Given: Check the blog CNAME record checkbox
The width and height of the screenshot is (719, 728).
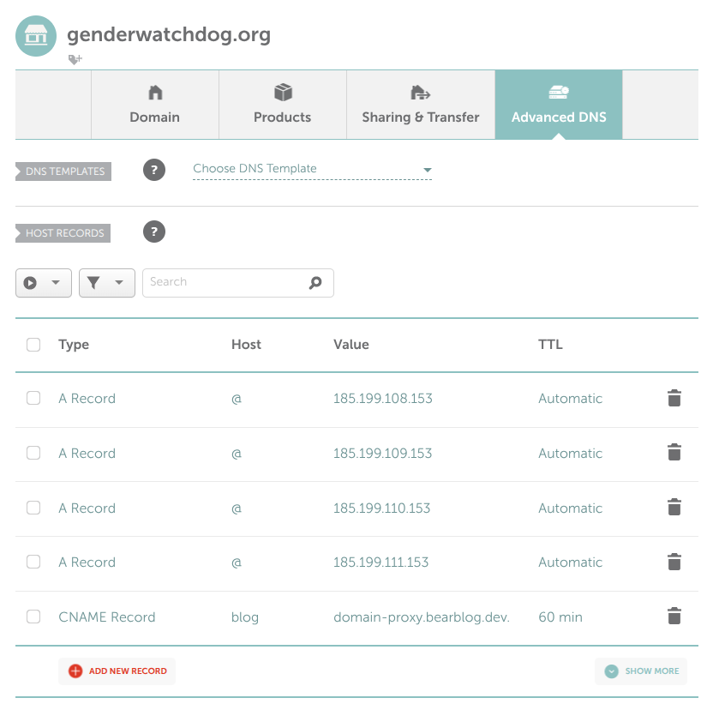Looking at the screenshot, I should point(33,617).
